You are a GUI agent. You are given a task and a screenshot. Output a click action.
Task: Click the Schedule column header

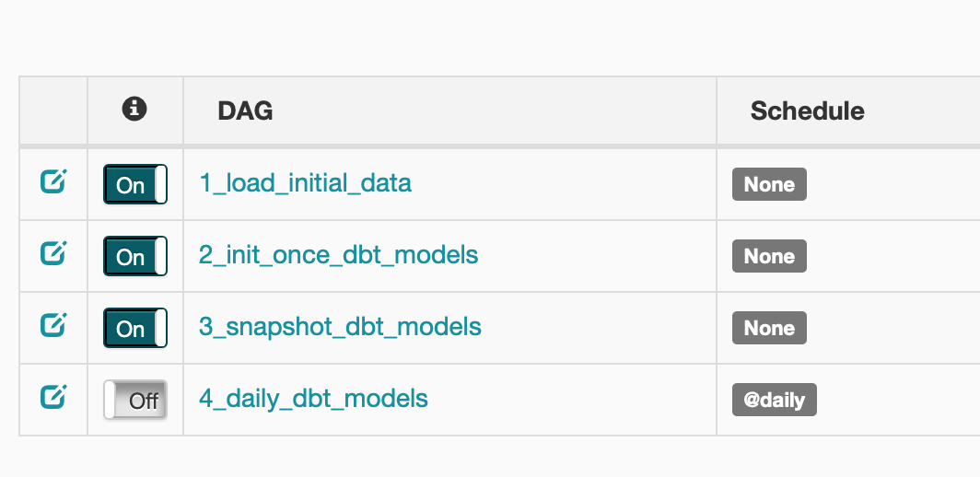pyautogui.click(x=808, y=111)
